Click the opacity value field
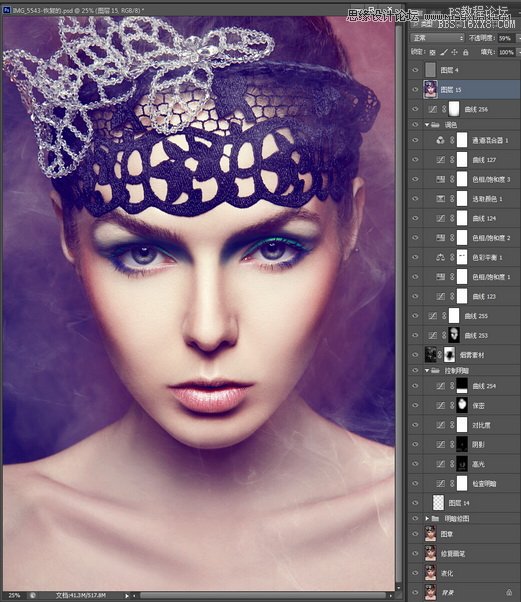The height and width of the screenshot is (602, 521). [506, 38]
